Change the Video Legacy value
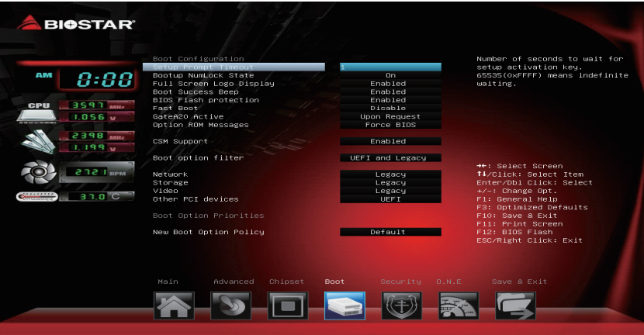 pos(390,191)
